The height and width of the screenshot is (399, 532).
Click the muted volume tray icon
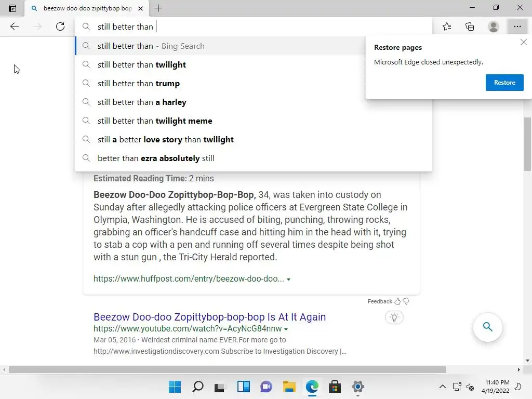tap(470, 387)
